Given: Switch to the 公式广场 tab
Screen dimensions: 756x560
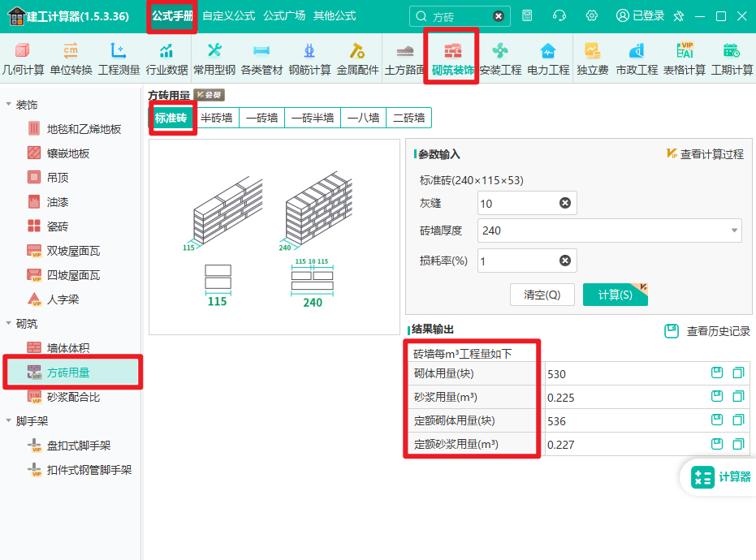Looking at the screenshot, I should [x=284, y=16].
